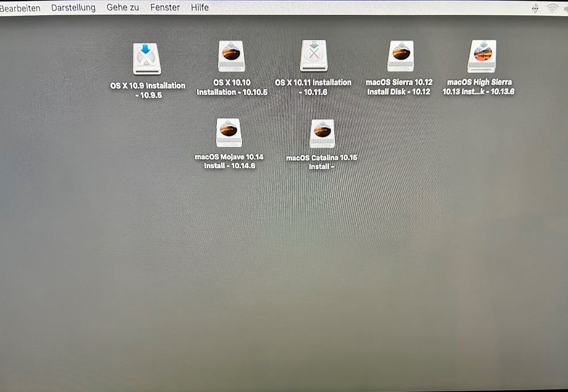Viewport: 568px width, 392px height.
Task: Open the macOS High Sierra 10.13 installer disk
Action: coord(482,55)
